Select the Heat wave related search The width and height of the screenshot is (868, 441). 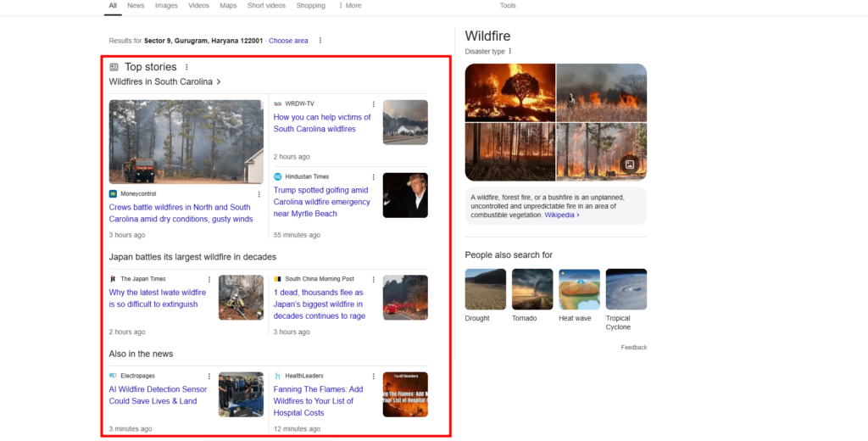[579, 295]
